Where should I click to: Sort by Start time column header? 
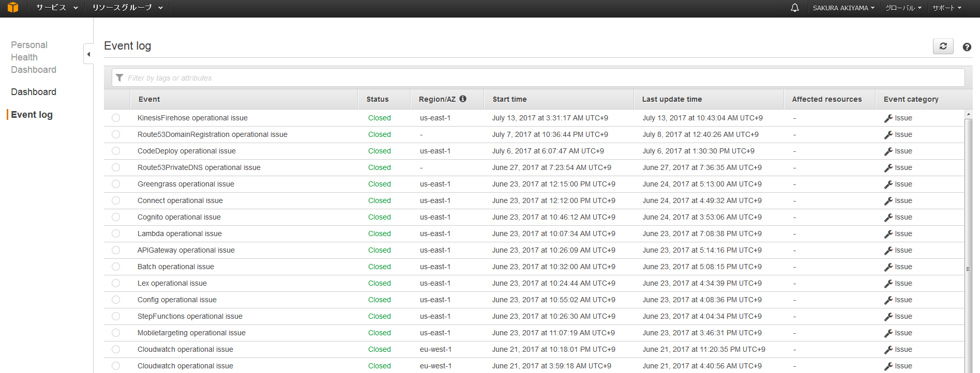pyautogui.click(x=509, y=99)
